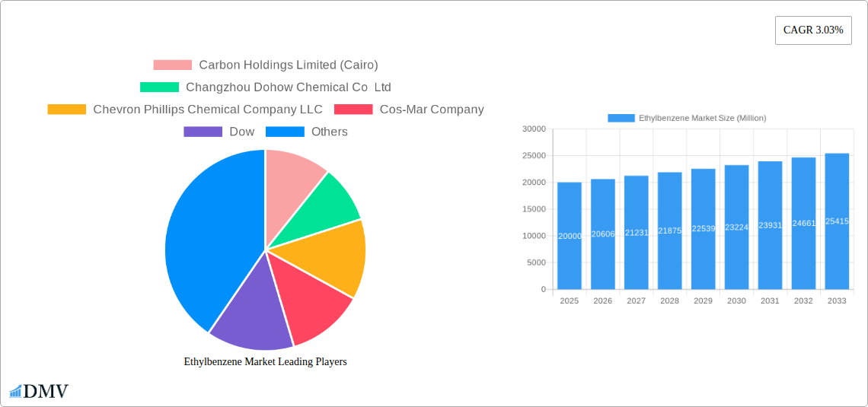868x407 pixels.
Task: Click the CAGR 3.03% badge
Action: (x=813, y=30)
